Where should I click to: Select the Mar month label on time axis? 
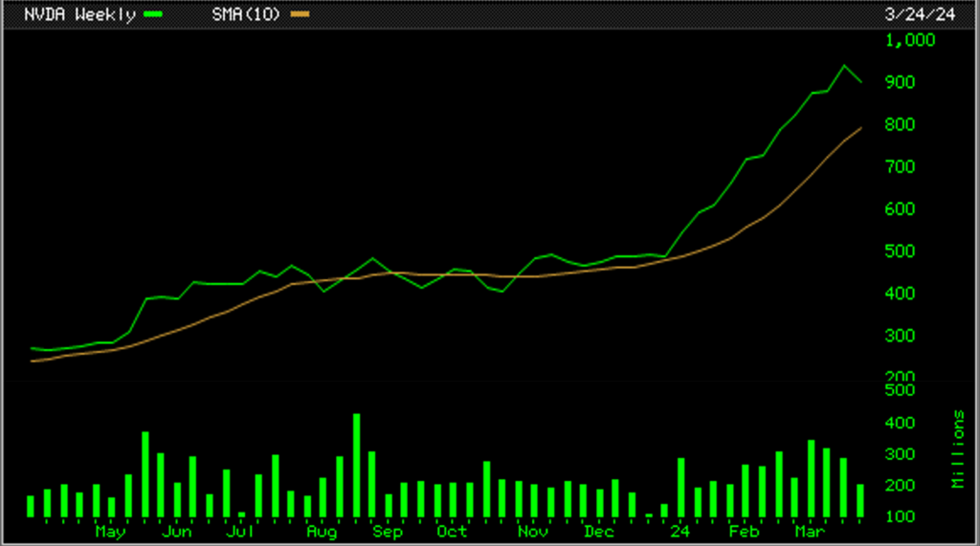coord(810,531)
